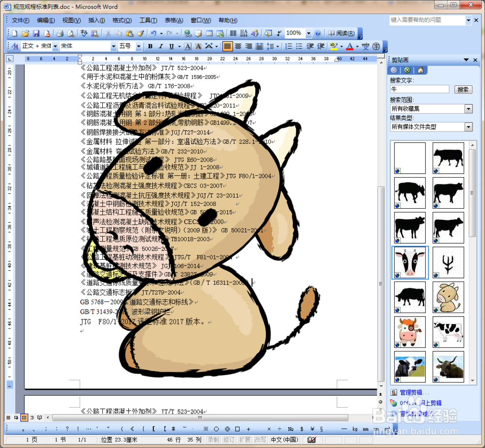This screenshot has width=485, height=448.
Task: Activate Format Painter brush
Action: [141, 33]
